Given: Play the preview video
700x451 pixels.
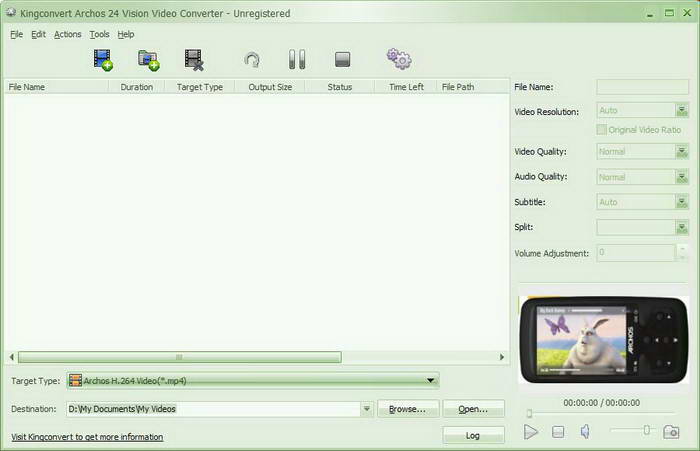Looking at the screenshot, I should pyautogui.click(x=531, y=432).
